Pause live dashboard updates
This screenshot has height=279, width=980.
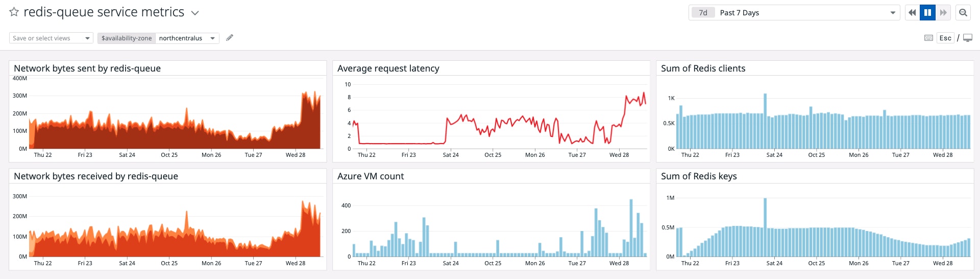(927, 13)
